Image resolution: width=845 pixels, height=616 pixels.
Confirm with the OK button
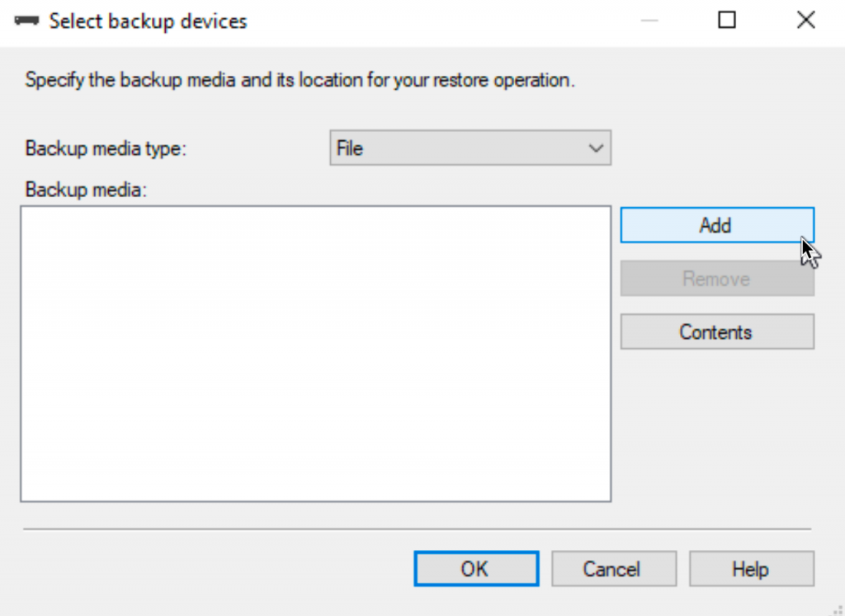click(x=476, y=569)
